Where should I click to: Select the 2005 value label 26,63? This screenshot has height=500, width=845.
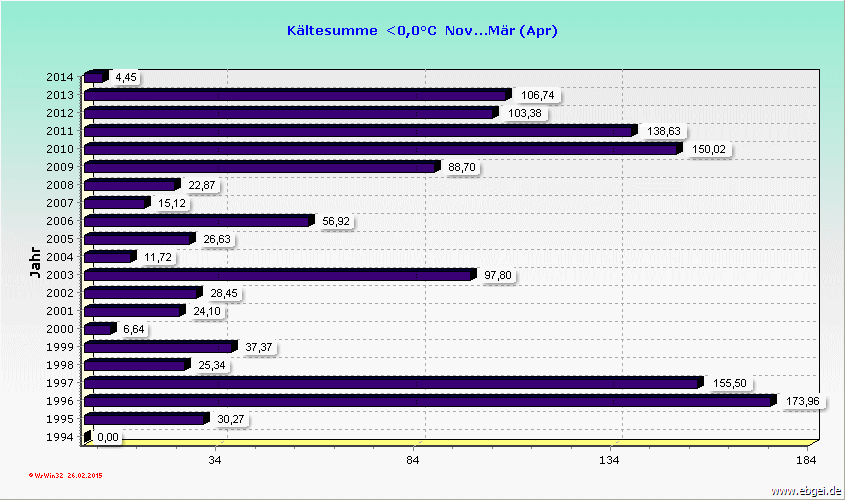pyautogui.click(x=217, y=239)
